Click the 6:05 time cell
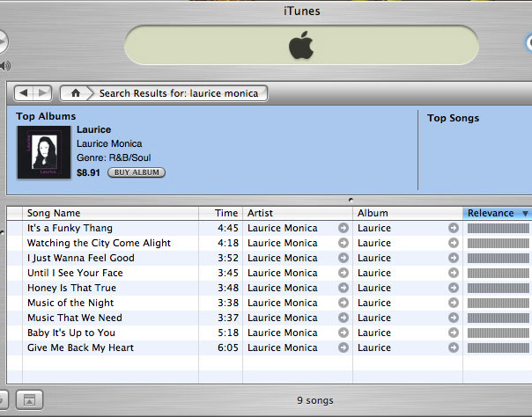This screenshot has height=417, width=532. pyautogui.click(x=228, y=347)
